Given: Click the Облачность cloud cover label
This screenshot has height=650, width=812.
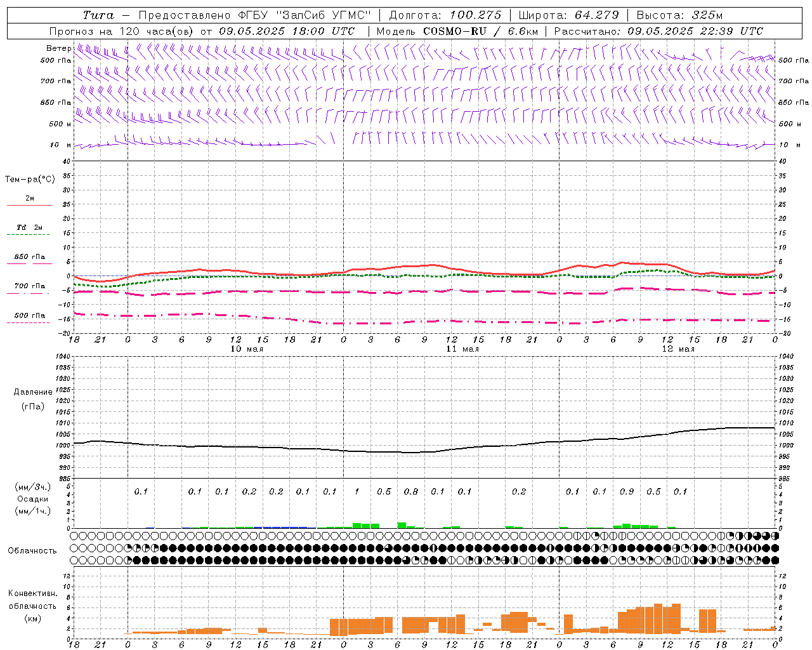Looking at the screenshot, I should [32, 551].
